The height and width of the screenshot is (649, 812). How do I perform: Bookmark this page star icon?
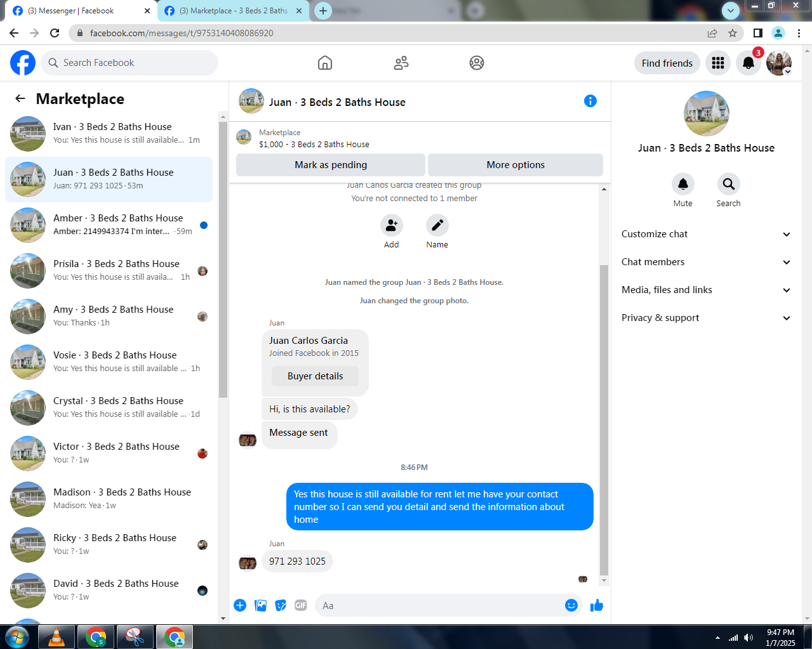tap(733, 33)
